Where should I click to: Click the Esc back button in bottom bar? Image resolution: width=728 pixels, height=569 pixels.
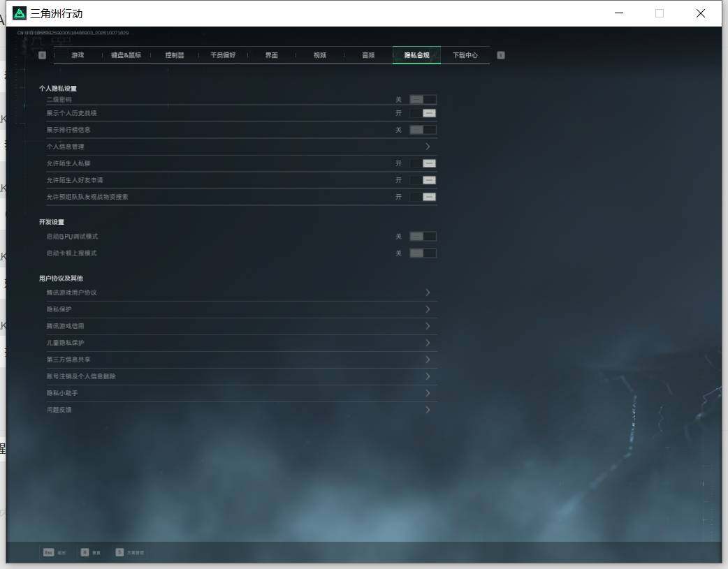pos(54,552)
